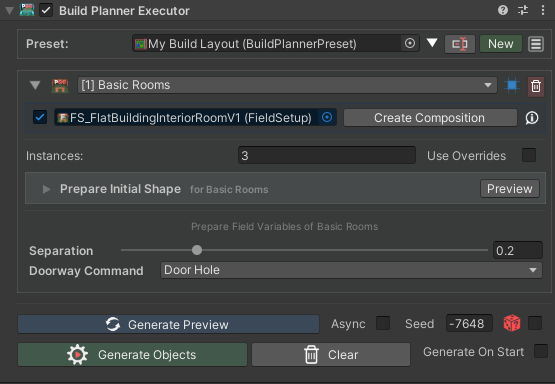Open object picker for Preset field

(x=410, y=44)
